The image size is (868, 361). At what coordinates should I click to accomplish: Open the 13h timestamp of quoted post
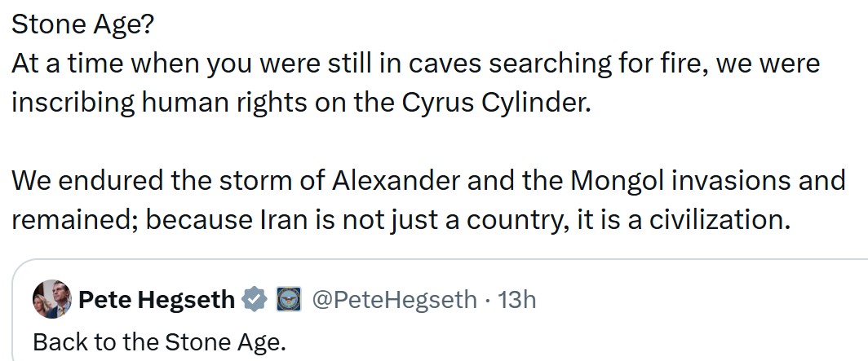(516, 300)
